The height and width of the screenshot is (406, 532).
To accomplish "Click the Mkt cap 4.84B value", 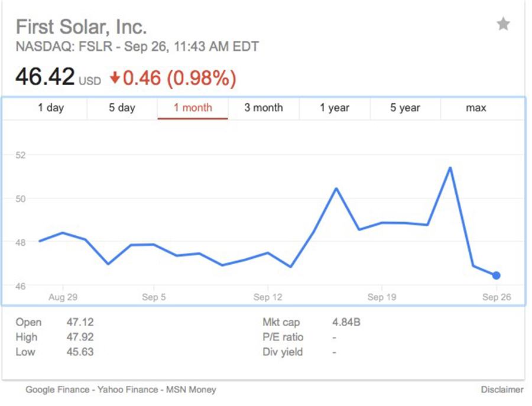I will tap(347, 322).
